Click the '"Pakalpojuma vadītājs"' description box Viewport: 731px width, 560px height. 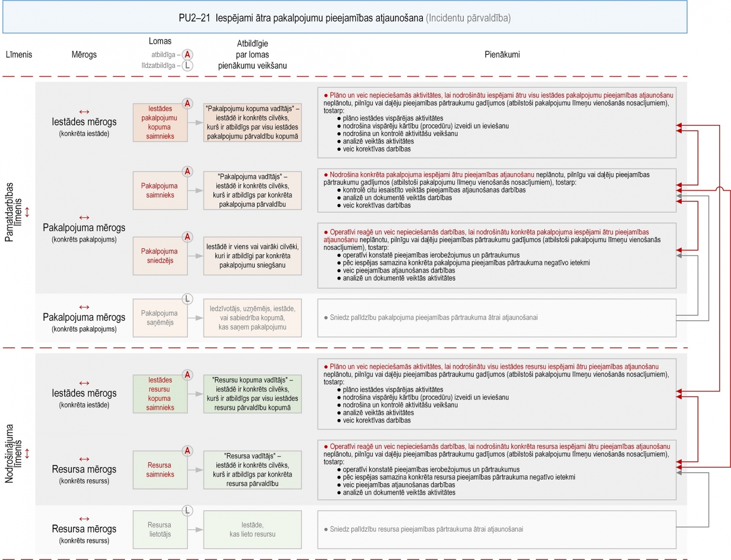pos(253,191)
